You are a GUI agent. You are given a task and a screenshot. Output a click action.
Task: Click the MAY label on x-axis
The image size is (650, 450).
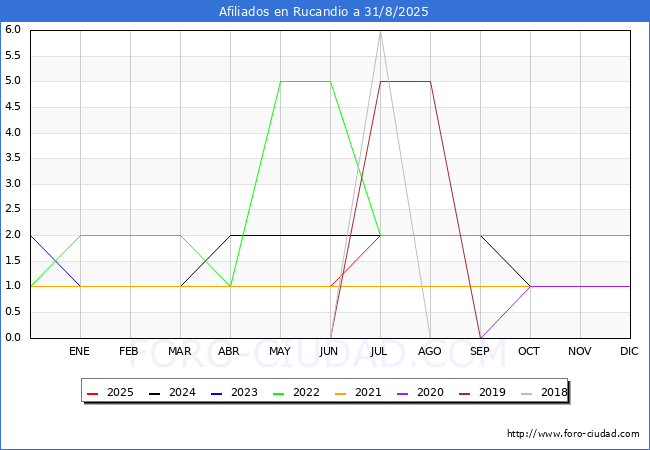pos(280,352)
